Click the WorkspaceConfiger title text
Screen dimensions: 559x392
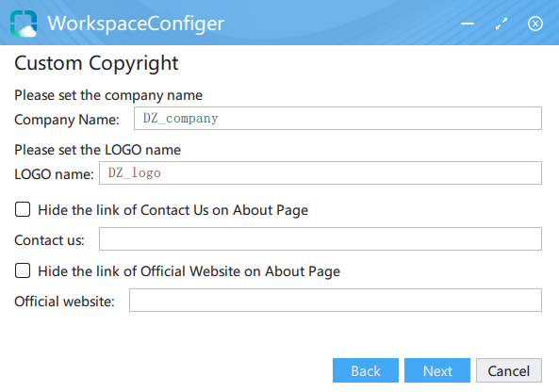click(x=136, y=24)
